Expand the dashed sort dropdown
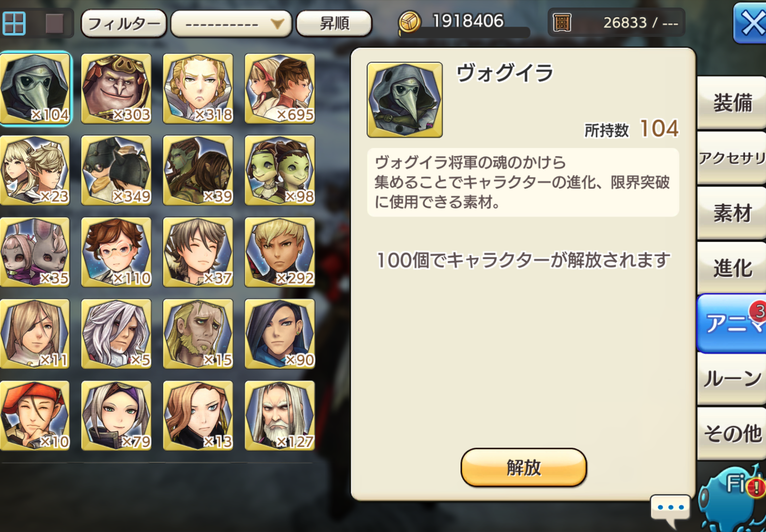766x532 pixels. 231,23
